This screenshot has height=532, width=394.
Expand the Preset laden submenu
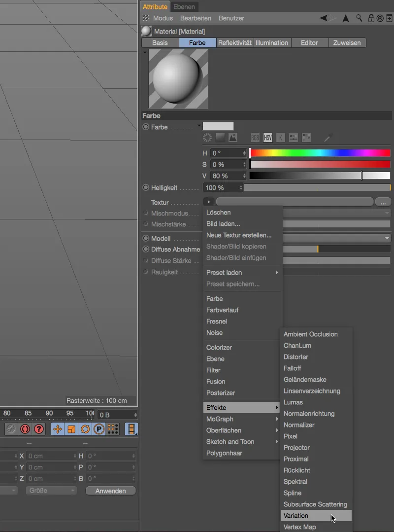pos(243,273)
